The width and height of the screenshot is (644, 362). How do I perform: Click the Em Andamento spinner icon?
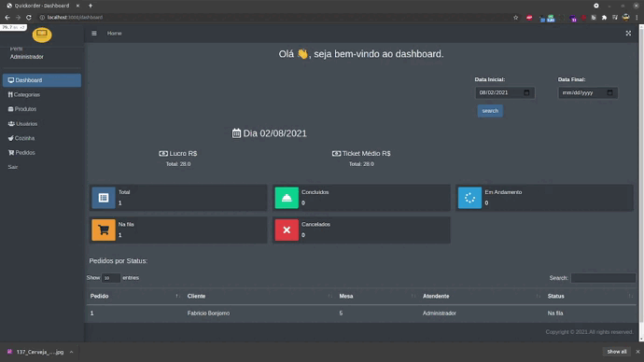(469, 198)
